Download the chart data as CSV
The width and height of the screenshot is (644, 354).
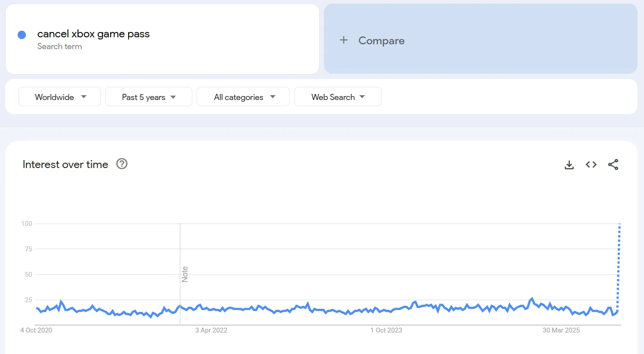(569, 165)
